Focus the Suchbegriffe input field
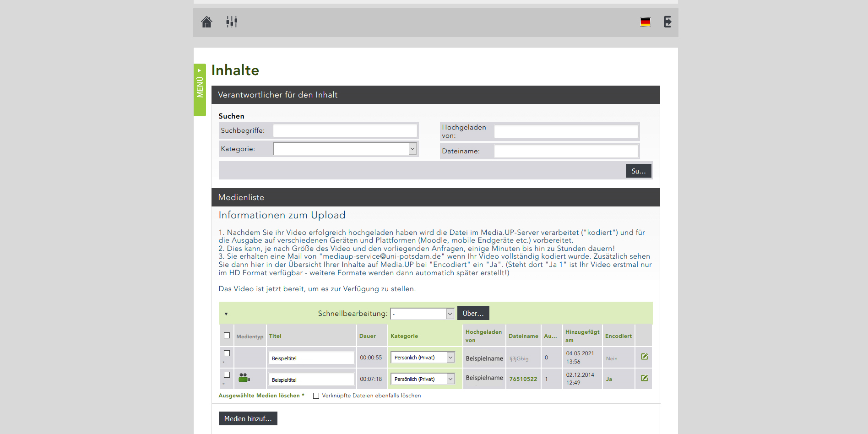 (x=345, y=131)
